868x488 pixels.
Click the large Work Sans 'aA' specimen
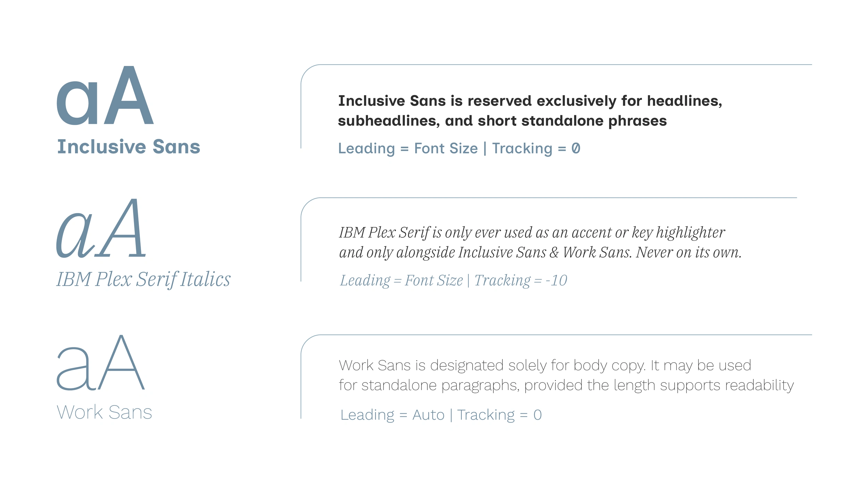[101, 363]
